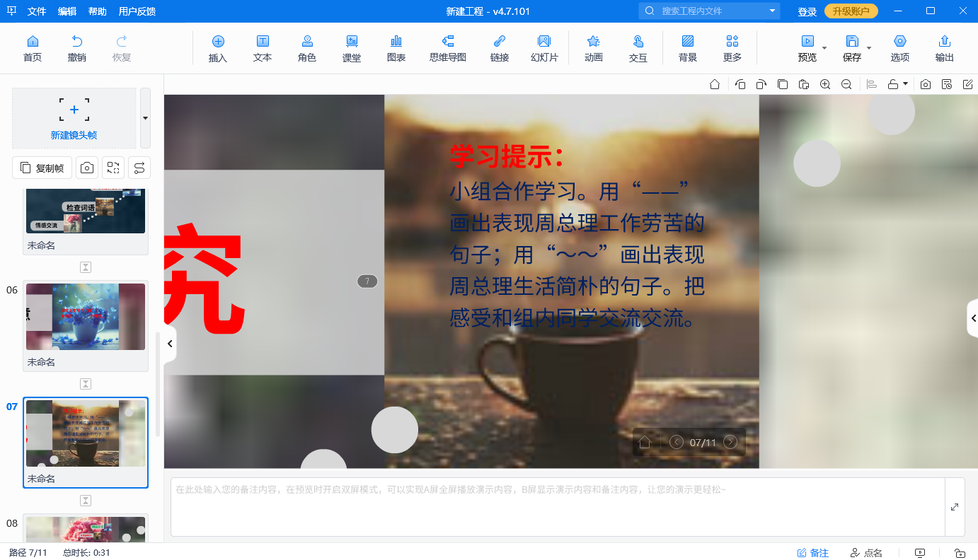Click transition icon between frames 07 and 08
Screen dimensions: 978x560
coord(86,501)
